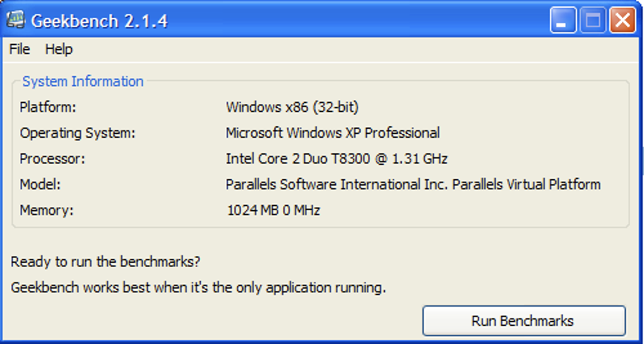
Task: Select the Model label
Action: point(40,185)
